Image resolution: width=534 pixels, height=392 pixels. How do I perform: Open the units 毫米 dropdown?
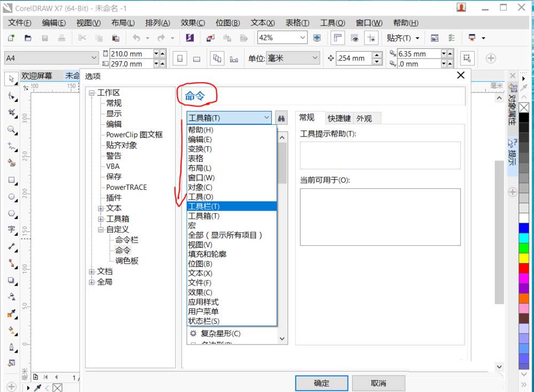click(315, 58)
